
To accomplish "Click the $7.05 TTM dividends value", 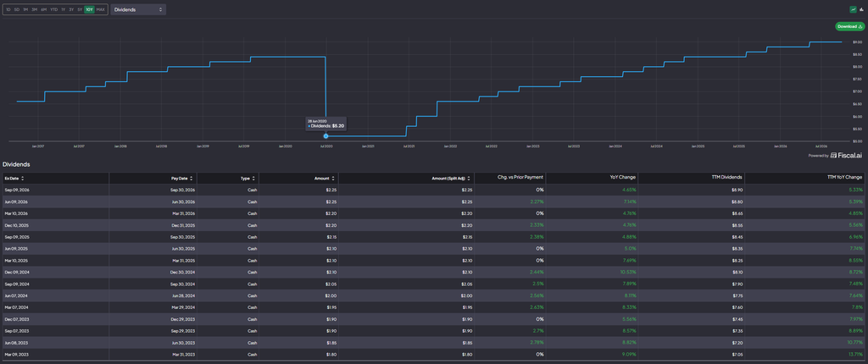I will pyautogui.click(x=736, y=356).
